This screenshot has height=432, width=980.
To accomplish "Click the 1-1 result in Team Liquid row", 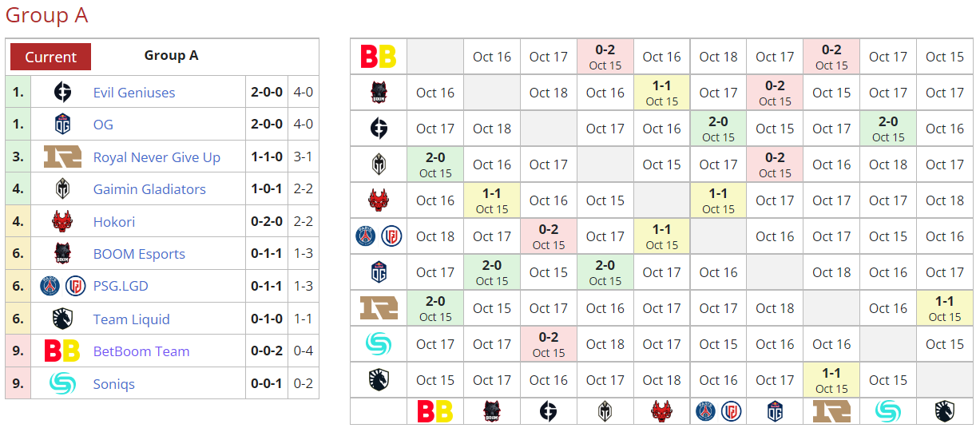I will pyautogui.click(x=831, y=380).
